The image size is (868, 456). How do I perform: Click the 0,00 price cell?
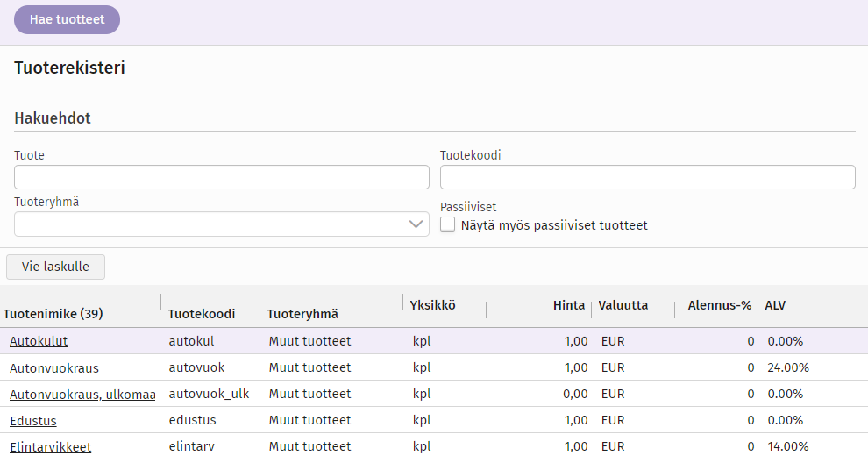point(575,394)
